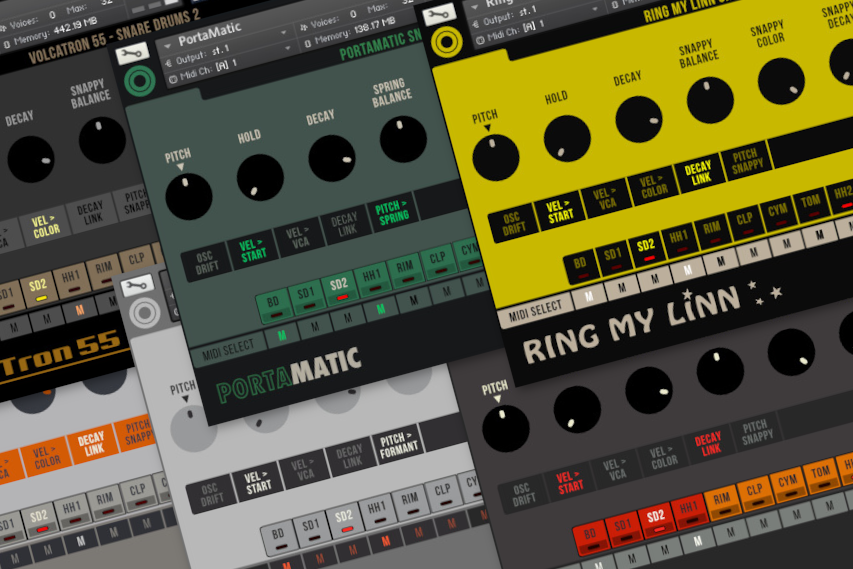The image size is (853, 569).
Task: Toggle OSC DRIFT on PortaMatic
Action: click(x=207, y=262)
